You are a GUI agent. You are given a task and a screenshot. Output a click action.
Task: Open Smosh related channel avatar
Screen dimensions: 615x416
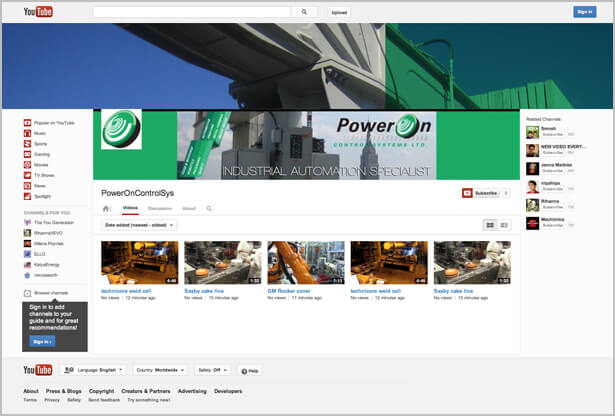(x=532, y=132)
